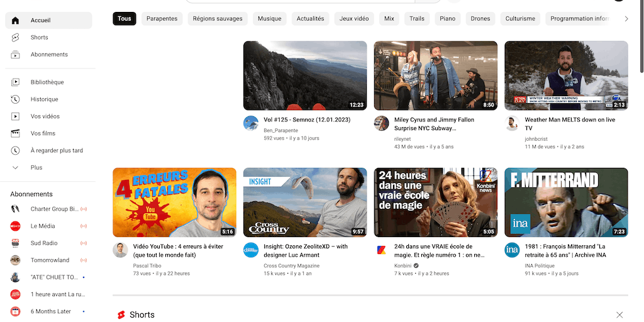Expand the sidebar with Plus chevron
Viewport: 644px width, 322px height.
pyautogui.click(x=16, y=168)
